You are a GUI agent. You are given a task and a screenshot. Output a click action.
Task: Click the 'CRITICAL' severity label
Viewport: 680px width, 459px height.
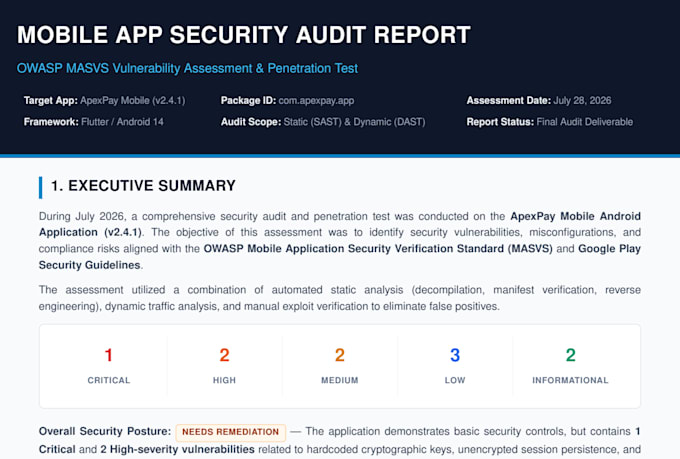[109, 380]
